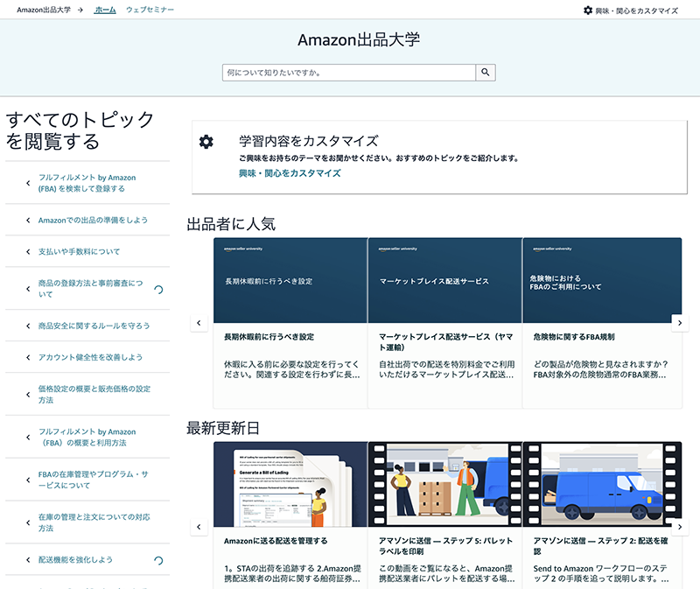Click the description 休暇に入る前に必要な設定を行ってください
Viewport: 700px width, 589px height.
[x=291, y=369]
